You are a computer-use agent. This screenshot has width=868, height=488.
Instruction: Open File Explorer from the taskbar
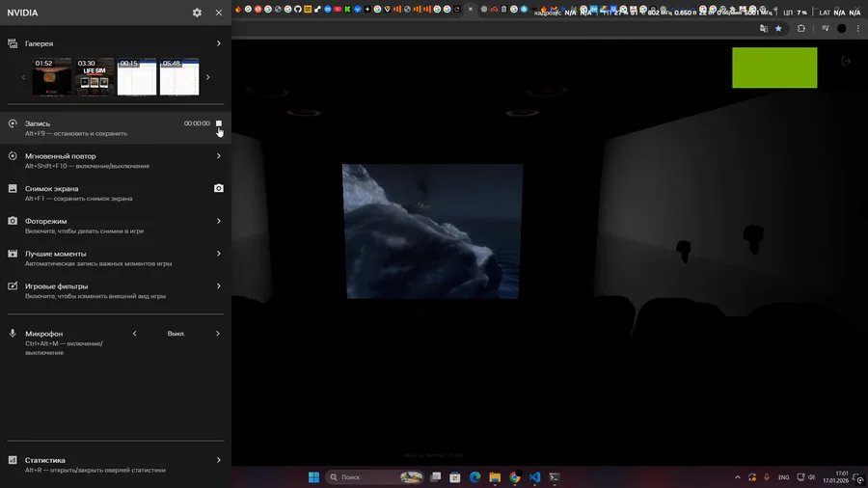click(495, 477)
